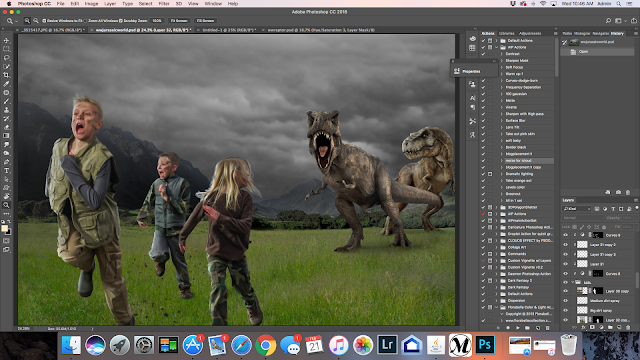
Task: Toggle checkmark for Surface Blur action
Action: coord(483,120)
